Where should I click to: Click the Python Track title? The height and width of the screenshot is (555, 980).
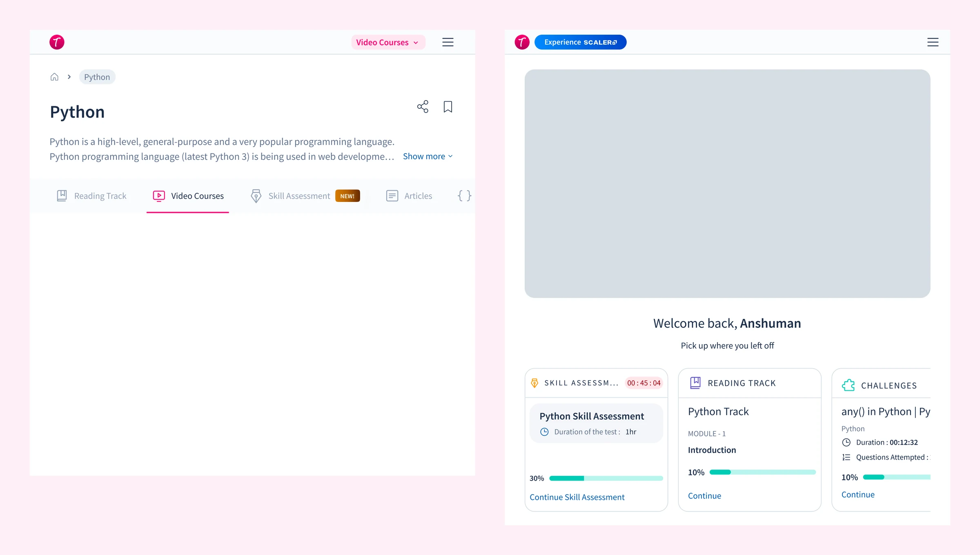718,412
